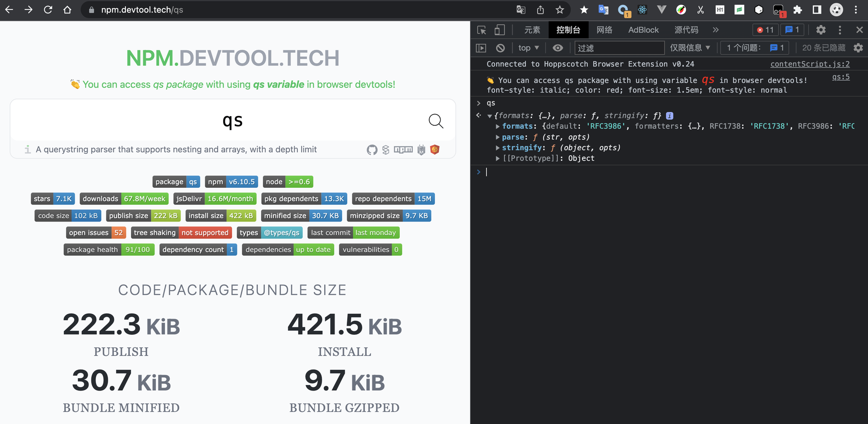The width and height of the screenshot is (868, 424).
Task: Open the StackBlitz cube icon link
Action: pyautogui.click(x=386, y=150)
